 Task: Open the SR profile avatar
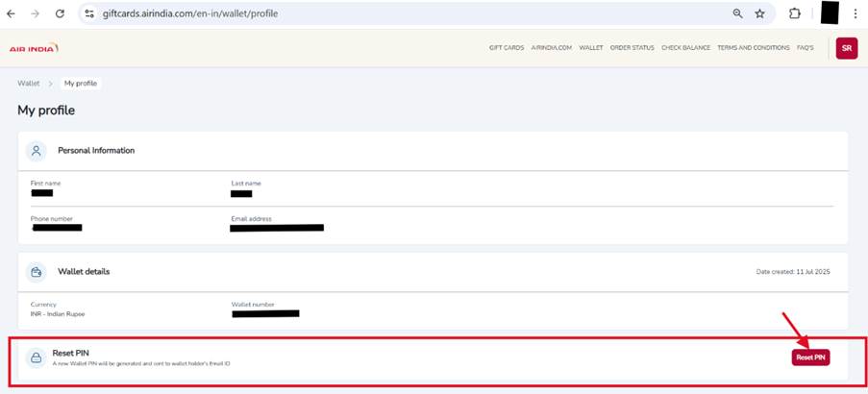846,48
